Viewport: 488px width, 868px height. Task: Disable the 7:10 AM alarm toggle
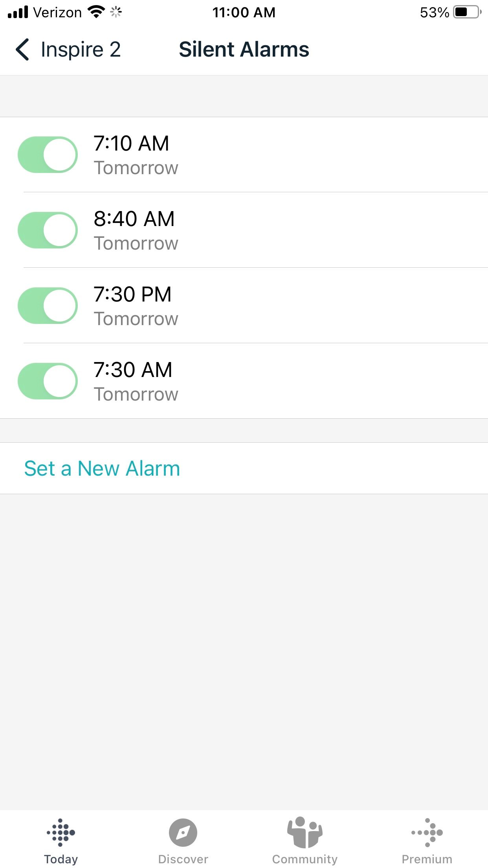48,155
